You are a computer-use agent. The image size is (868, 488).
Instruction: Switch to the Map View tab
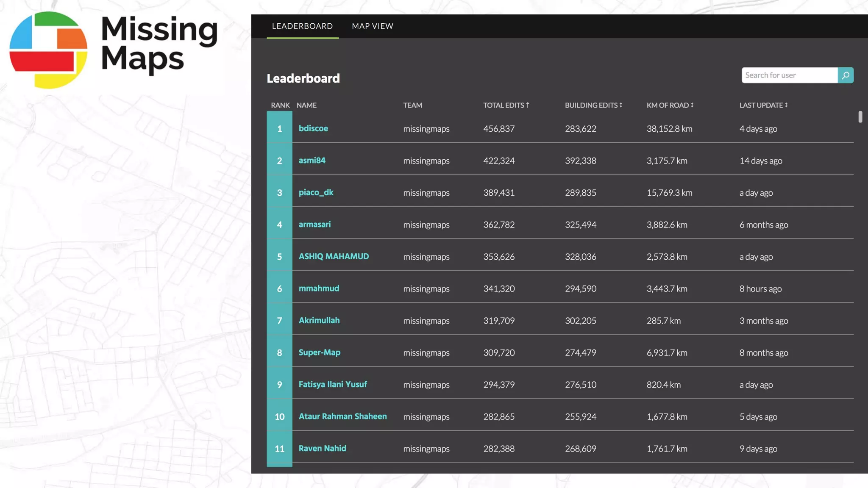click(373, 26)
